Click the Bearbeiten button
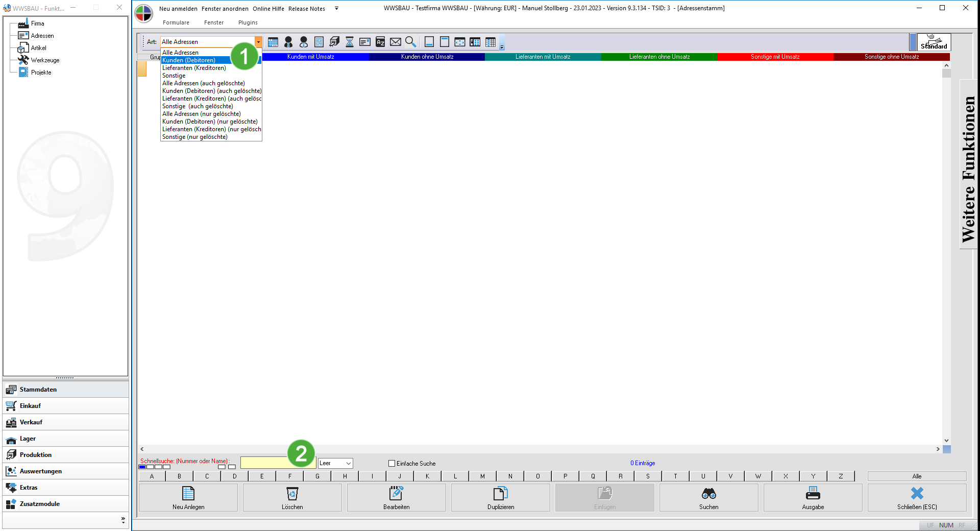Image resolution: width=980 pixels, height=531 pixels. (397, 498)
